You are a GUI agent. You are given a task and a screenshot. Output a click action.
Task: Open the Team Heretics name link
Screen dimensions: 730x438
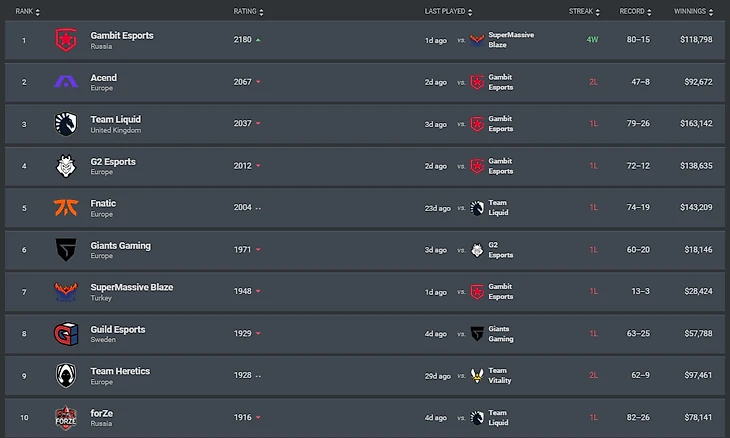pos(120,371)
